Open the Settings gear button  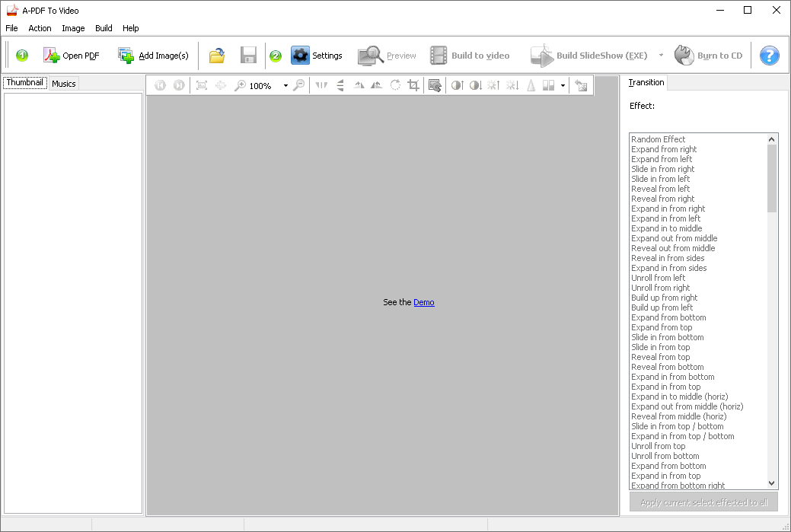tap(317, 56)
